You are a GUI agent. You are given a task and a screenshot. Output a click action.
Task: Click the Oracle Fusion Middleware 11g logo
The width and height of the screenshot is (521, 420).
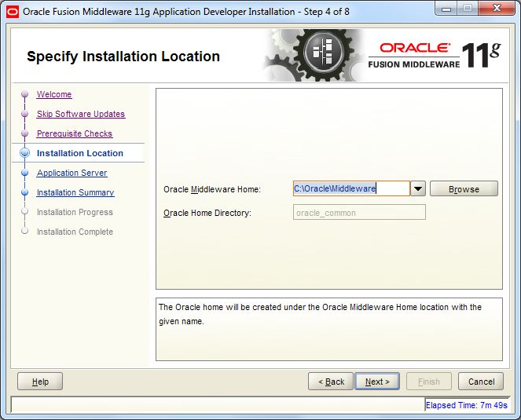click(x=435, y=55)
